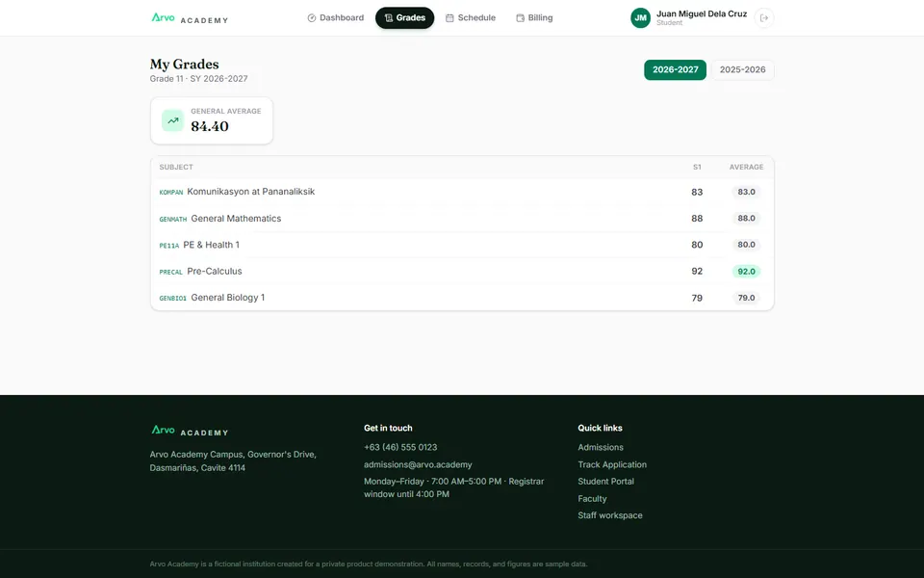The width and height of the screenshot is (924, 578).
Task: Open the Track Application link
Action: (612, 464)
